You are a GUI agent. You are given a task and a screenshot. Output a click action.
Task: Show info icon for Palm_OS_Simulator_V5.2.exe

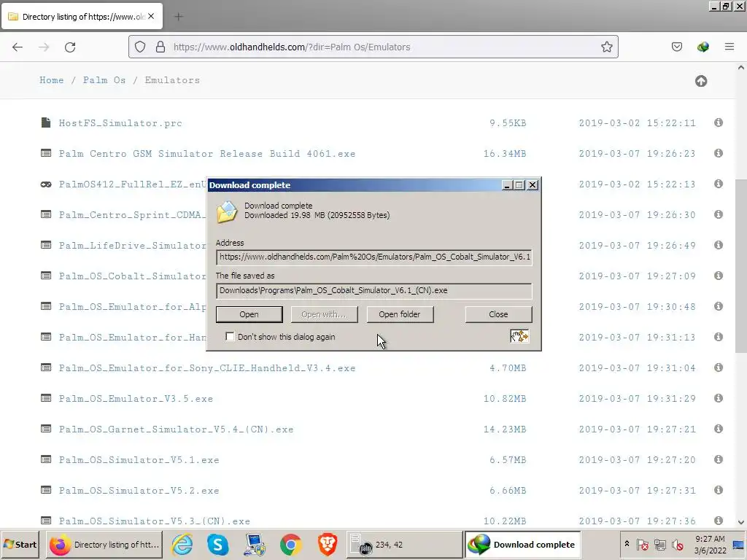[x=719, y=490]
